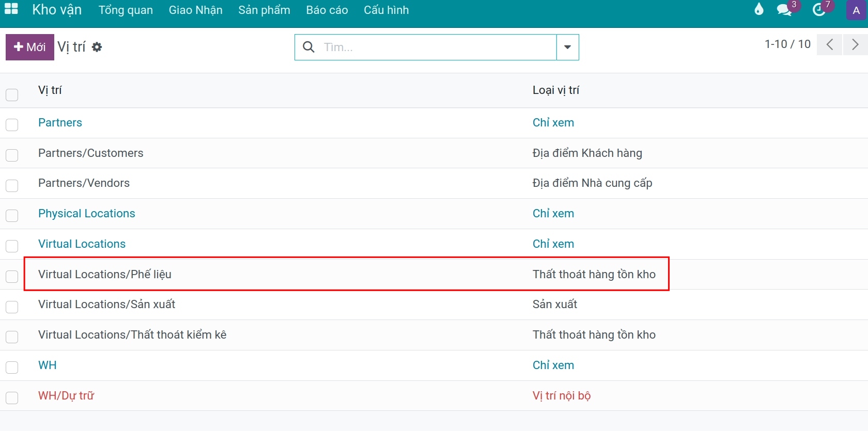Open the Tổng quan menu
The width and height of the screenshot is (868, 431).
coord(126,10)
